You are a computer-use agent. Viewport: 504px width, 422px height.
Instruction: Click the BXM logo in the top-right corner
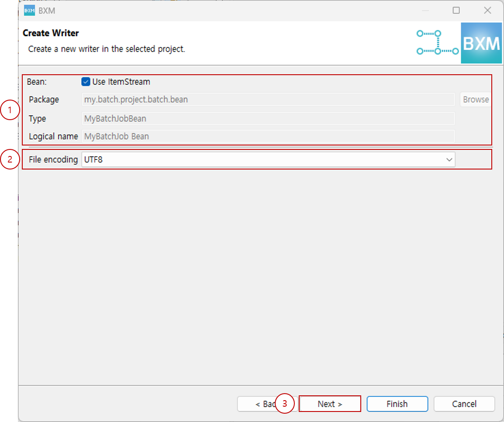(481, 43)
